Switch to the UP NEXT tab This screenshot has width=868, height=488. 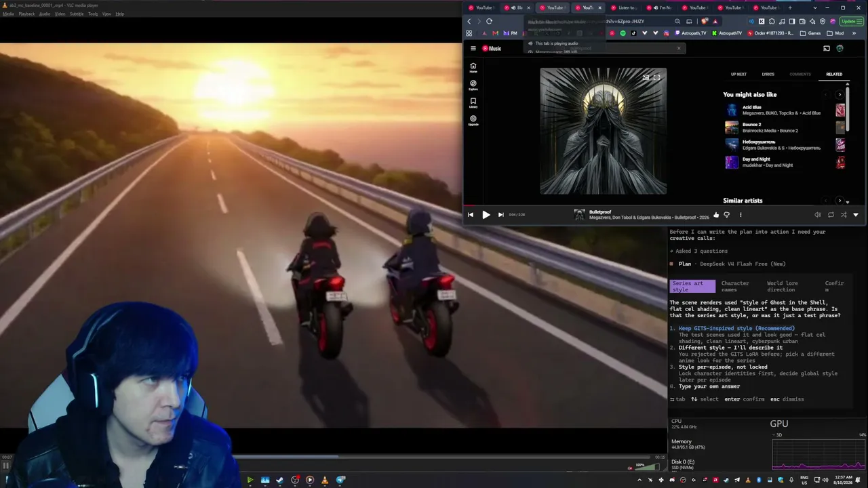point(738,74)
